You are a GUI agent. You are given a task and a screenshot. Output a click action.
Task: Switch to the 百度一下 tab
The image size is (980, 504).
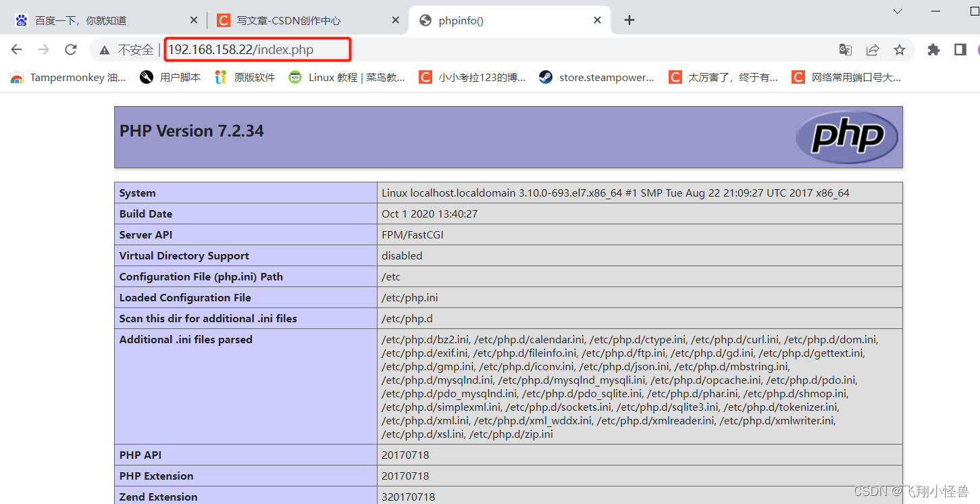click(x=95, y=20)
